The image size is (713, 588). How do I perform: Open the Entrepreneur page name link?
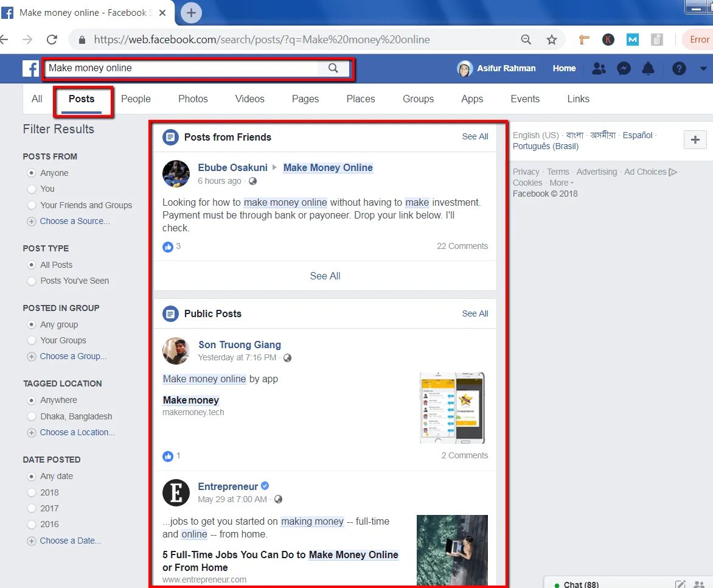coord(228,486)
